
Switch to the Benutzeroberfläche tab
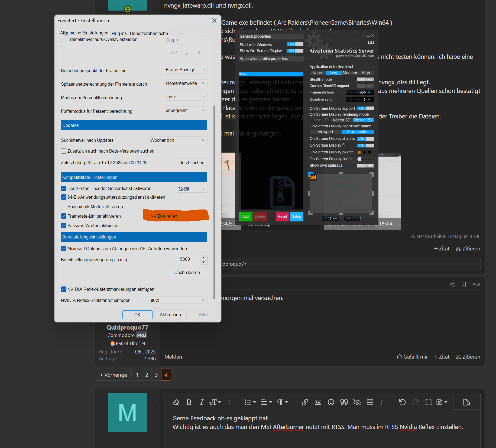pyautogui.click(x=149, y=33)
